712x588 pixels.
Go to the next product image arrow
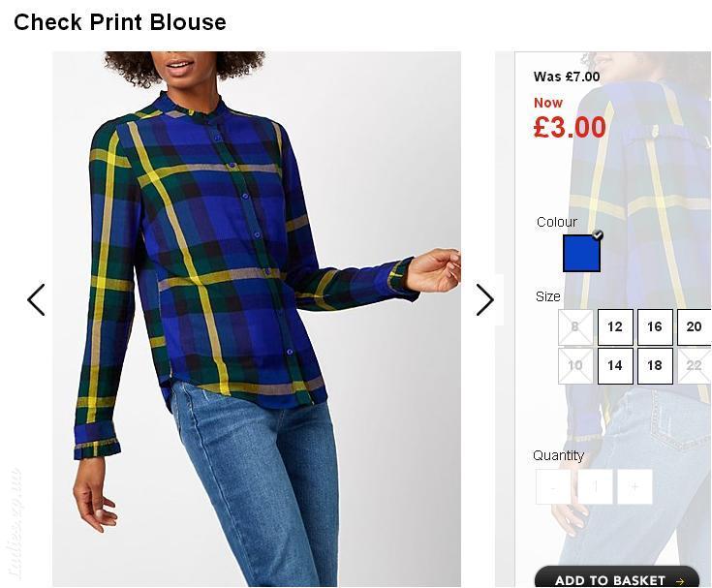tap(485, 300)
